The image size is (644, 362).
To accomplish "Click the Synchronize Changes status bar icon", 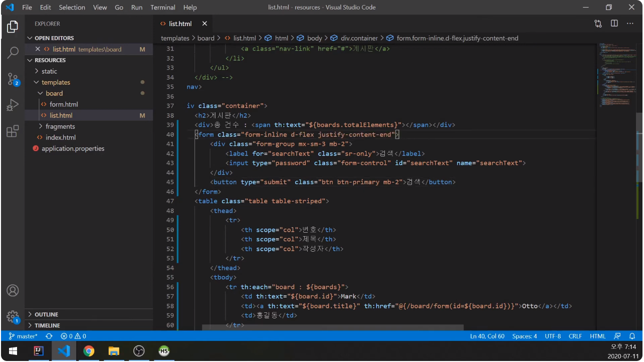I will 49,336.
